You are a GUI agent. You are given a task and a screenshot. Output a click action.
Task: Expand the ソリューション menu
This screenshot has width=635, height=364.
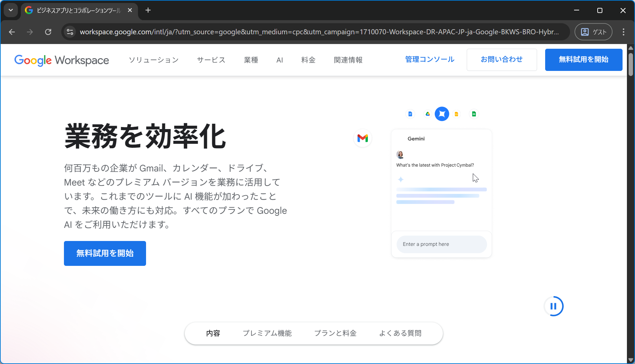(x=153, y=60)
